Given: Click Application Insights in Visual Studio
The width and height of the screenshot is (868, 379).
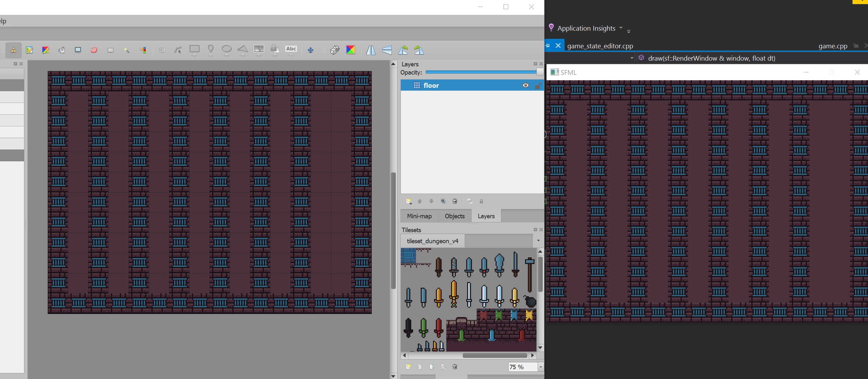Looking at the screenshot, I should point(586,28).
